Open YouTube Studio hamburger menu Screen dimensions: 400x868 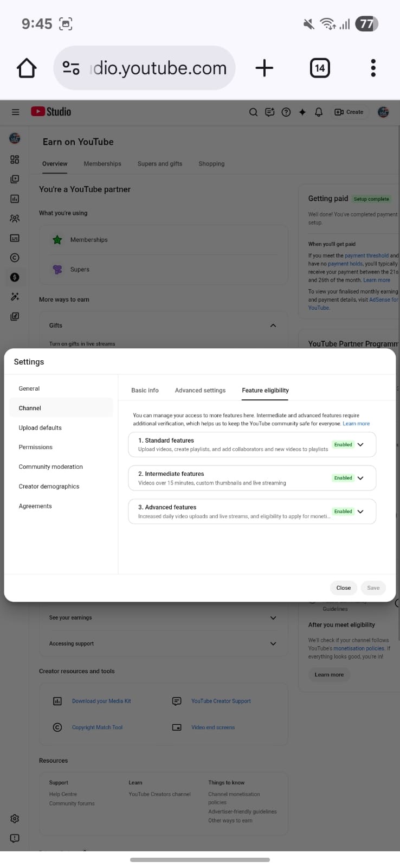(x=15, y=112)
